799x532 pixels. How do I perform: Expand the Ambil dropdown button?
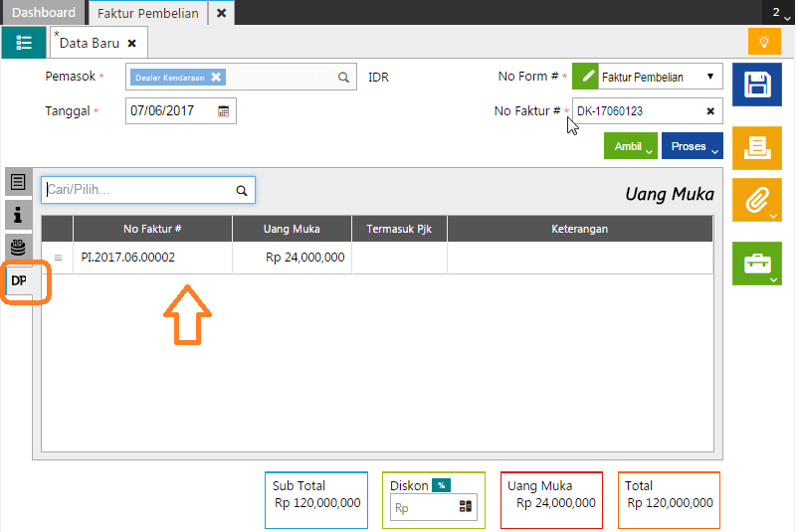coord(631,146)
